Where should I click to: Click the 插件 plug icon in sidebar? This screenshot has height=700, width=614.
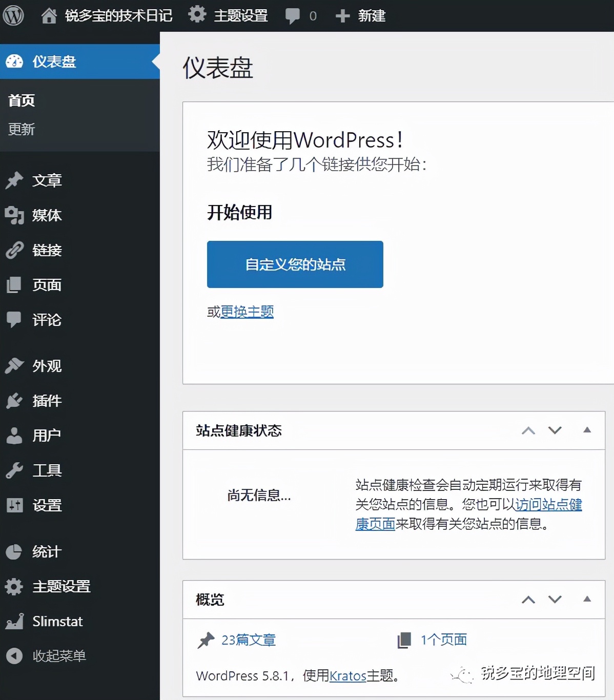[14, 400]
